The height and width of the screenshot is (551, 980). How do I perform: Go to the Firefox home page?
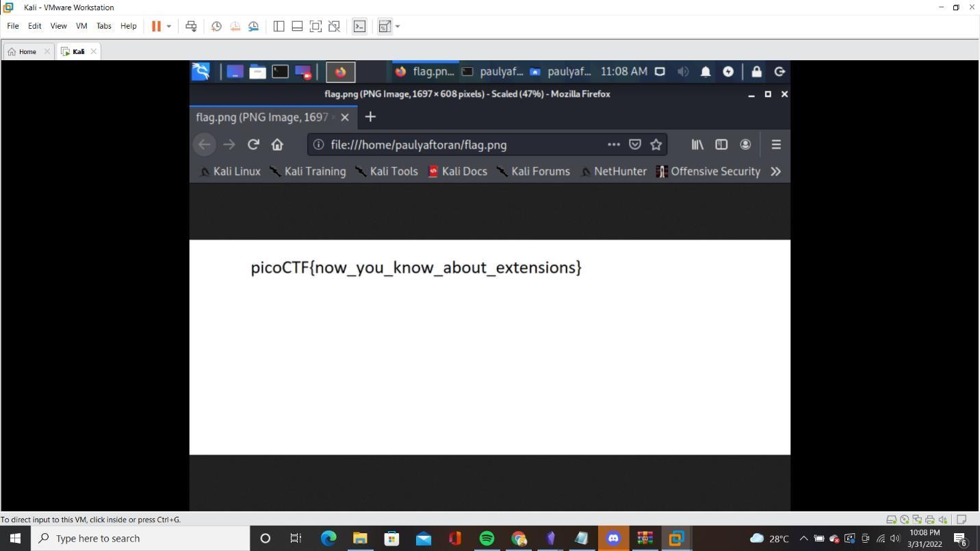(277, 144)
